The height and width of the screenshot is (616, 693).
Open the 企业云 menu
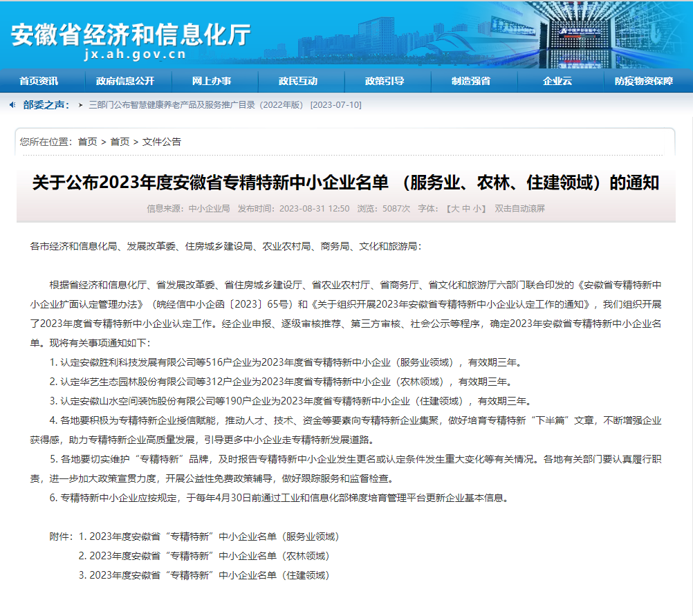[x=557, y=81]
